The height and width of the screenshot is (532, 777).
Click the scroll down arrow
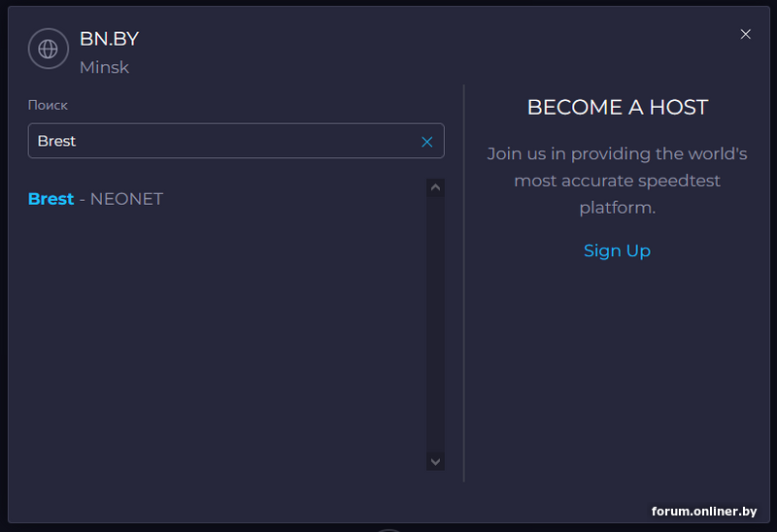pos(435,462)
